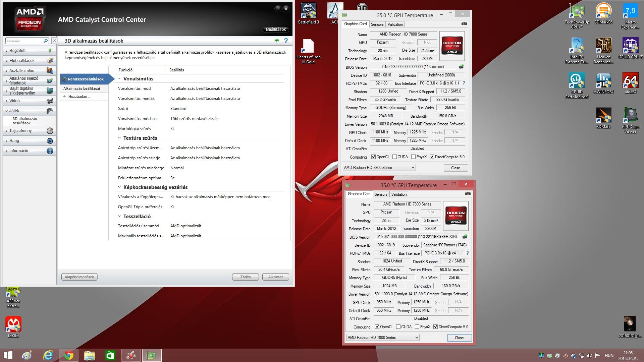Toggle PhysX checkbox in upper GPU-Z
The image size is (644, 362).
click(413, 157)
